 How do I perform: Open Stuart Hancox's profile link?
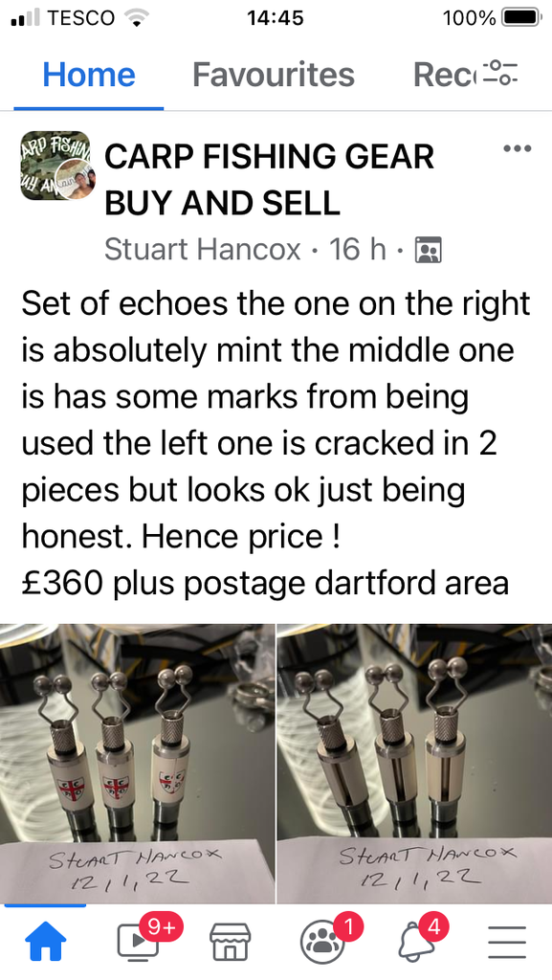[x=202, y=250]
